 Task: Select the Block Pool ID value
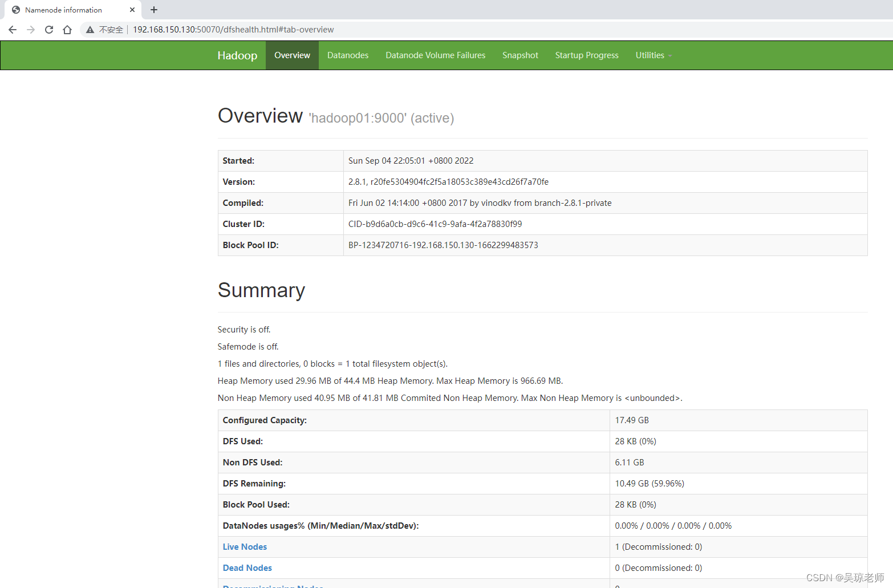(443, 245)
